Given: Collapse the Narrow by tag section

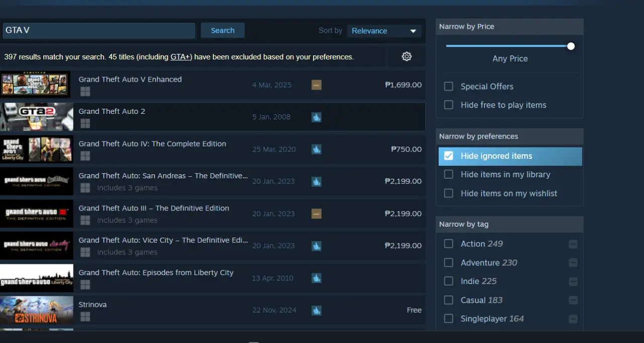Looking at the screenshot, I should coord(509,224).
